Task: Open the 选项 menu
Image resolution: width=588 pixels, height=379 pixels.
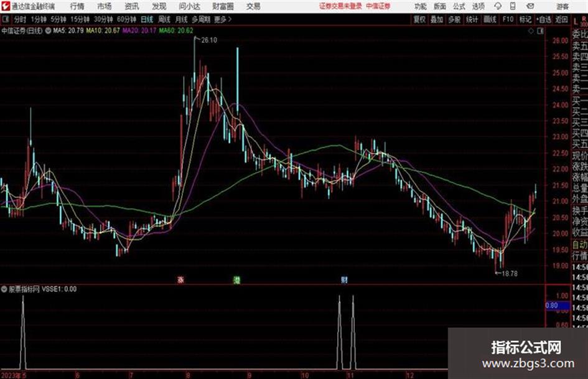Action: (x=478, y=6)
